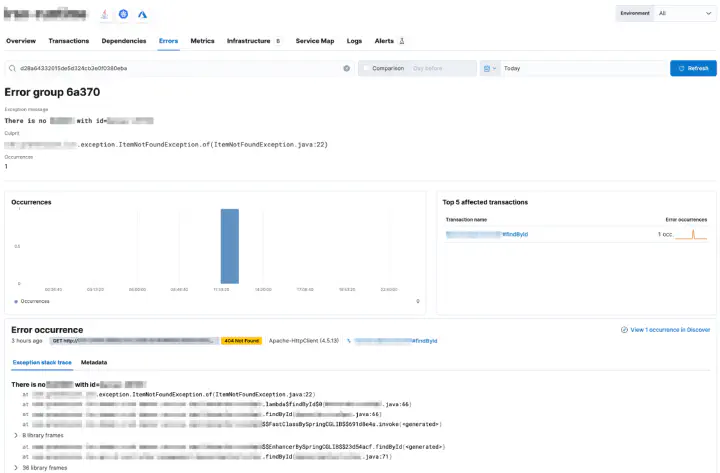Focus the error search query field
This screenshot has height=473, width=720.
point(180,68)
